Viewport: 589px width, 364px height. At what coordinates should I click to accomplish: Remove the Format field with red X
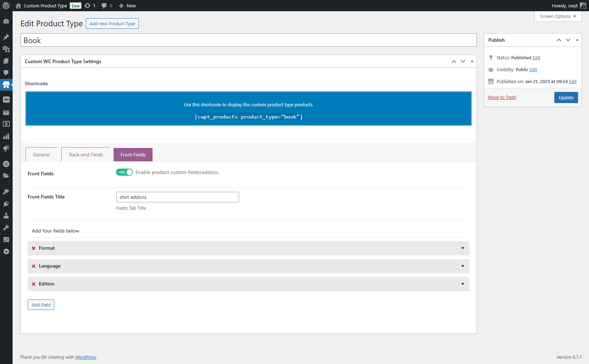point(34,248)
